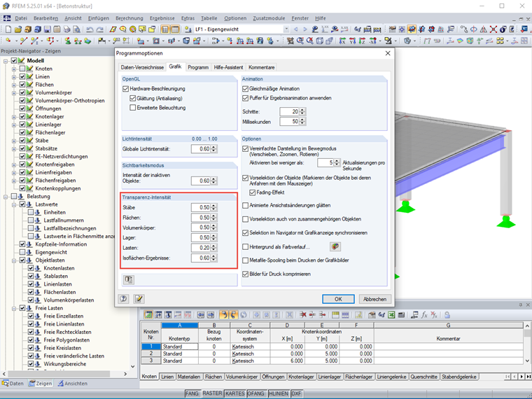Viewport: 532px width, 399px height.
Task: Click the previous load case arrow
Action: [296, 29]
